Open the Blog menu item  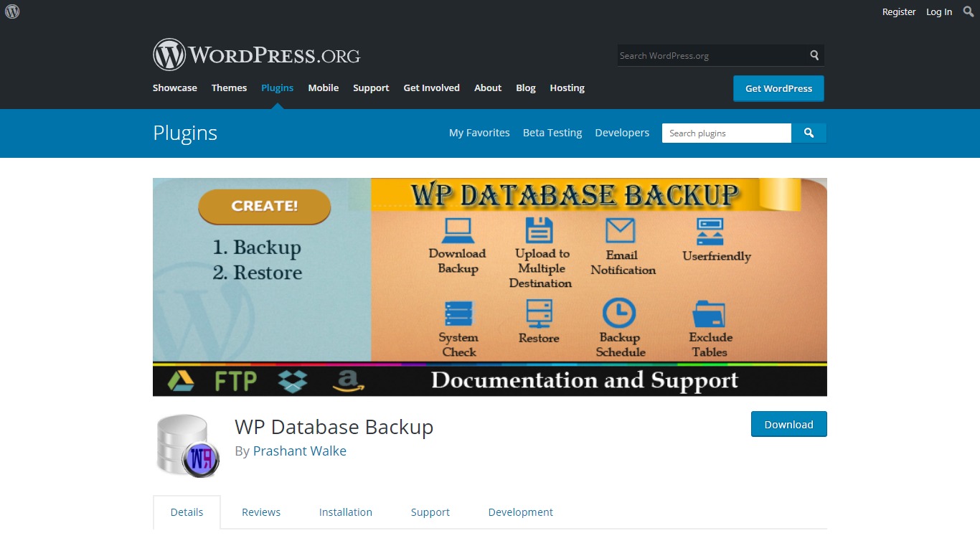click(526, 88)
